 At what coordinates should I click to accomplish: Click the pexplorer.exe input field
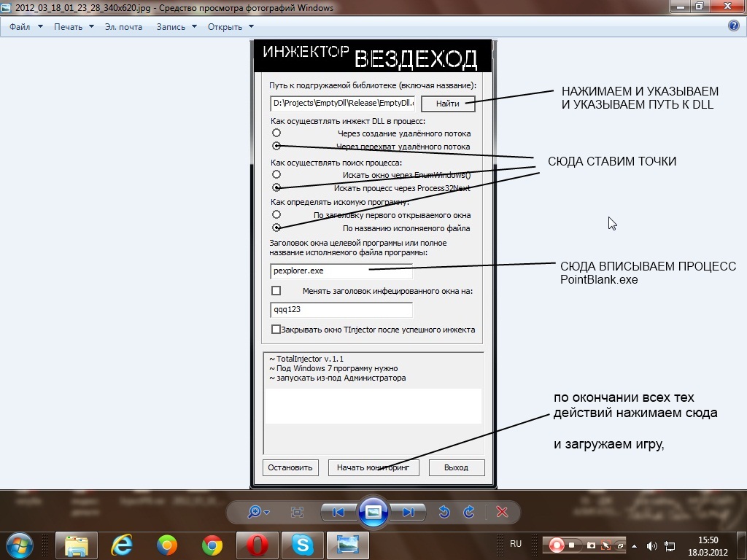(x=341, y=271)
